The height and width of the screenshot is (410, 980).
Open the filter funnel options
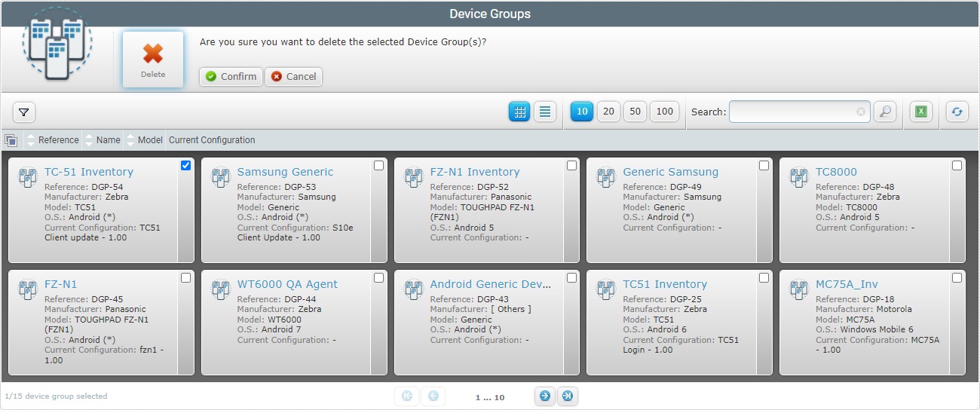pos(24,112)
